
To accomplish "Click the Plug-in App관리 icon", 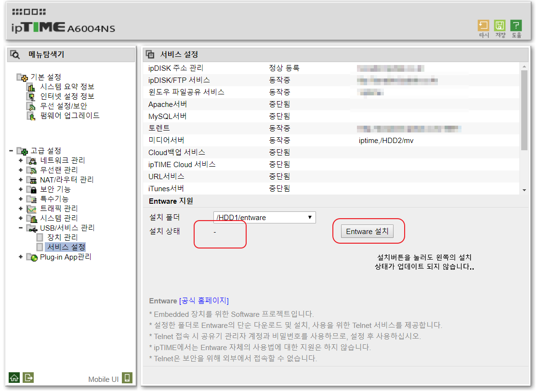I will pyautogui.click(x=32, y=258).
